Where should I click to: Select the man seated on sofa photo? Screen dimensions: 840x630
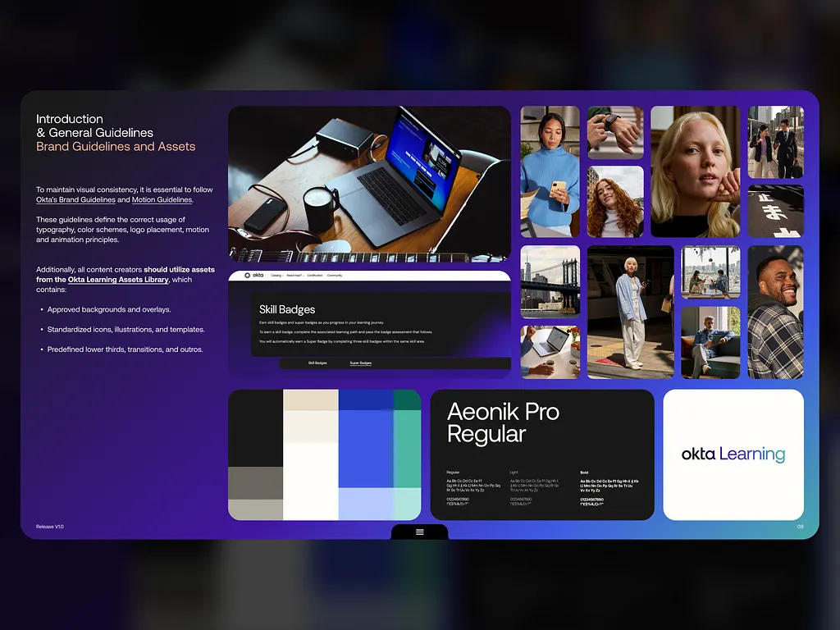[710, 342]
